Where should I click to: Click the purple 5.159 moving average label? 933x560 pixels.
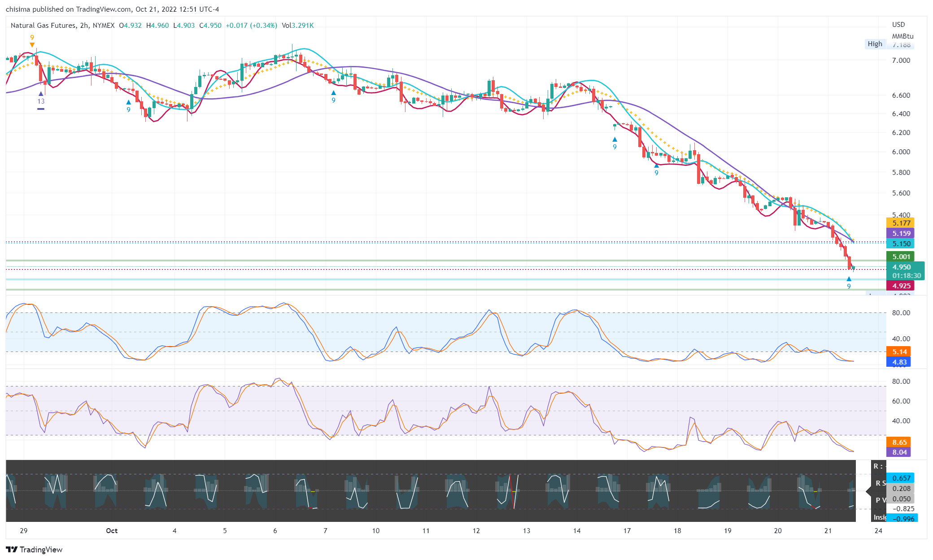[900, 233]
